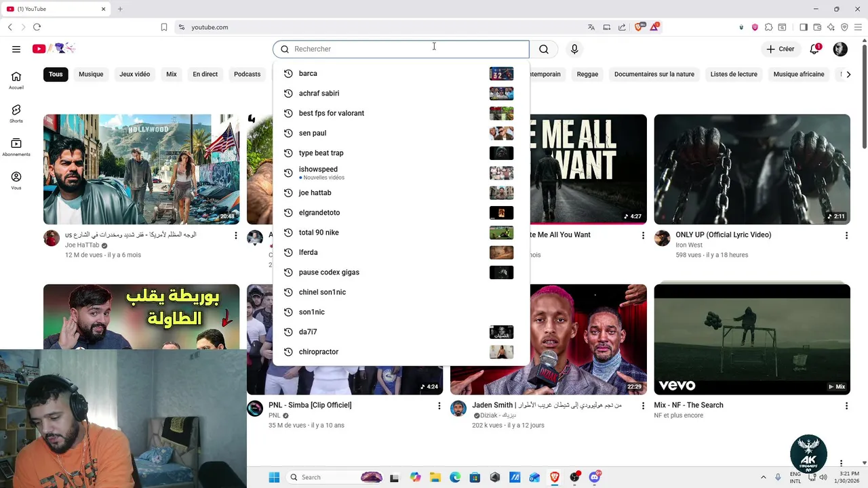
Task: Open the browser main menu
Action: (858, 27)
